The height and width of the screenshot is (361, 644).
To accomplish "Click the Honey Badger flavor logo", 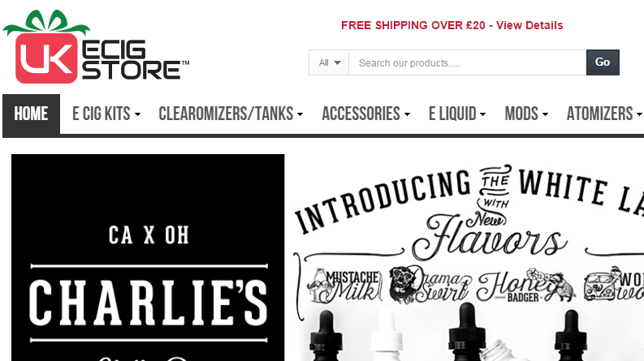I will 525,286.
